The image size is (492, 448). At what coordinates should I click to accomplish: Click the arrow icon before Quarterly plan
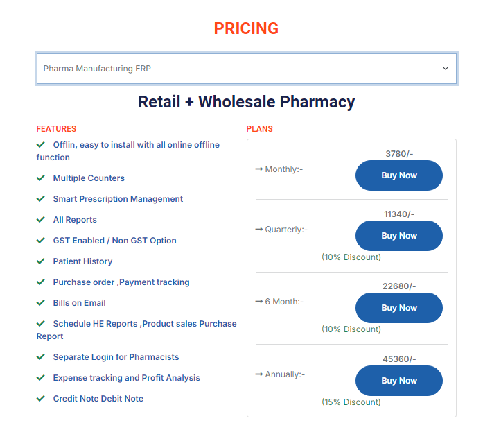(x=259, y=230)
